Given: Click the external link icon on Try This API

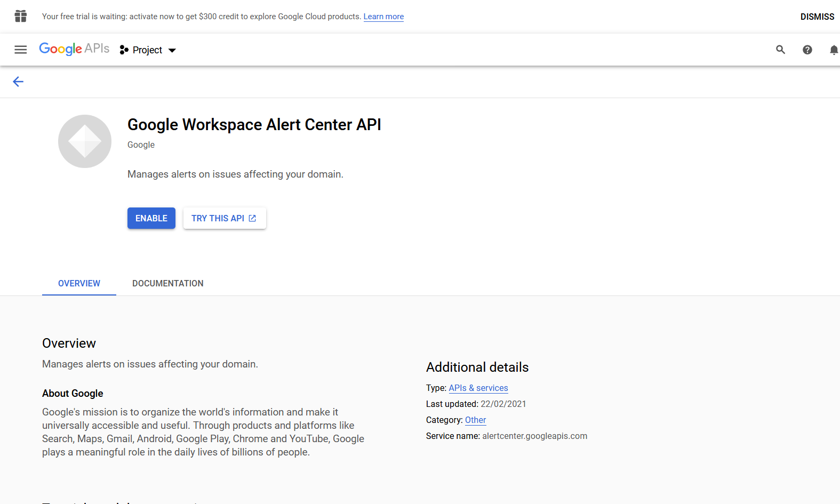Looking at the screenshot, I should pyautogui.click(x=252, y=218).
